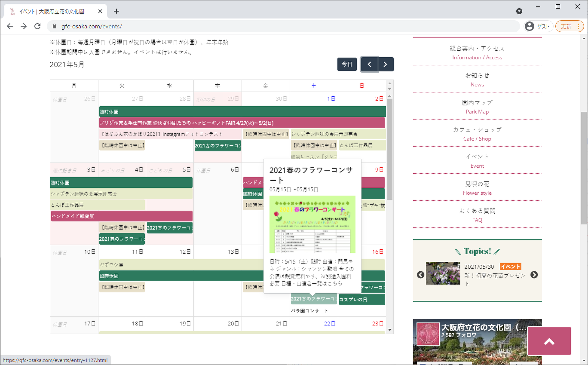The width and height of the screenshot is (588, 365).
Task: Show previous Topics slide
Action: 420,275
